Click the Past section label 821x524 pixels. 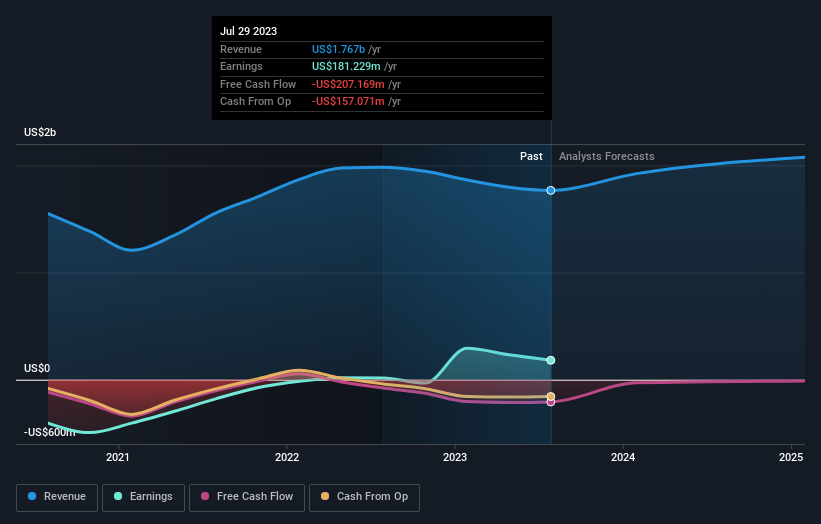point(531,157)
